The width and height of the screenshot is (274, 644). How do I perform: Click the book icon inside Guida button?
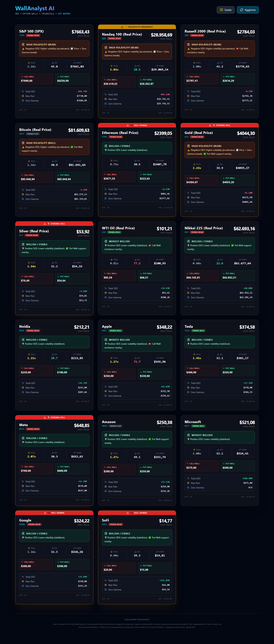point(221,10)
